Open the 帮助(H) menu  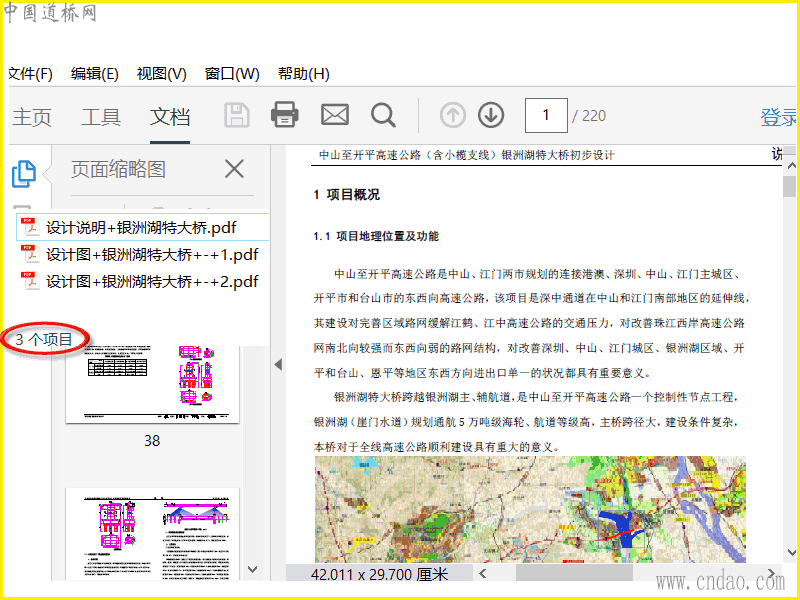click(x=304, y=74)
